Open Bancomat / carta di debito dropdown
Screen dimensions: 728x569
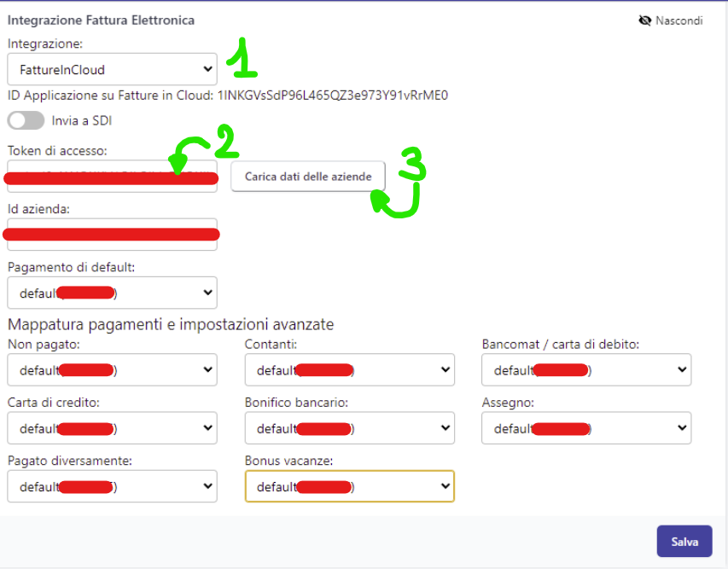pyautogui.click(x=586, y=370)
